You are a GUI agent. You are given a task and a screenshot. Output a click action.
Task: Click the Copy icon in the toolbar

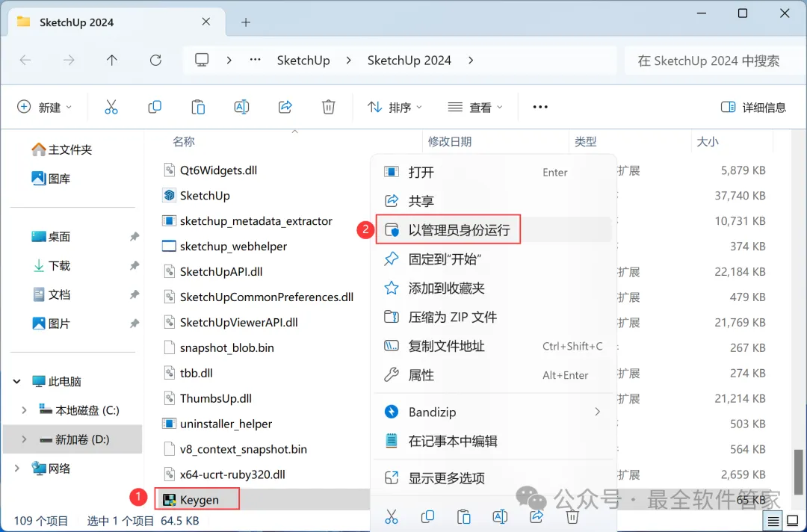point(155,107)
